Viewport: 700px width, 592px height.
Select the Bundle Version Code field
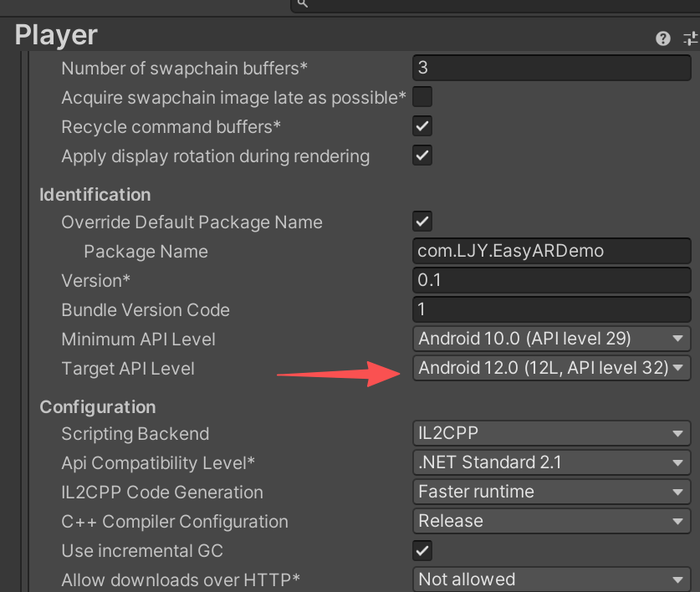click(x=551, y=309)
